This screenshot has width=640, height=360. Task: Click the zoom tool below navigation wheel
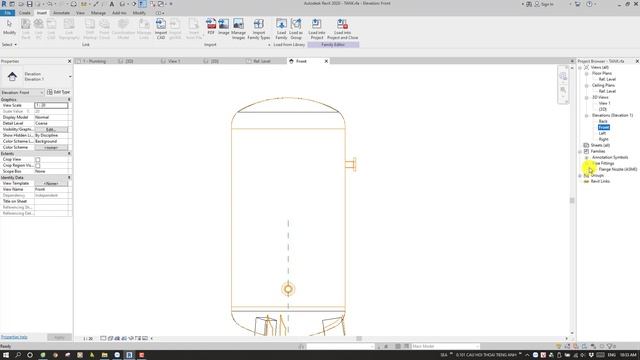[563, 91]
